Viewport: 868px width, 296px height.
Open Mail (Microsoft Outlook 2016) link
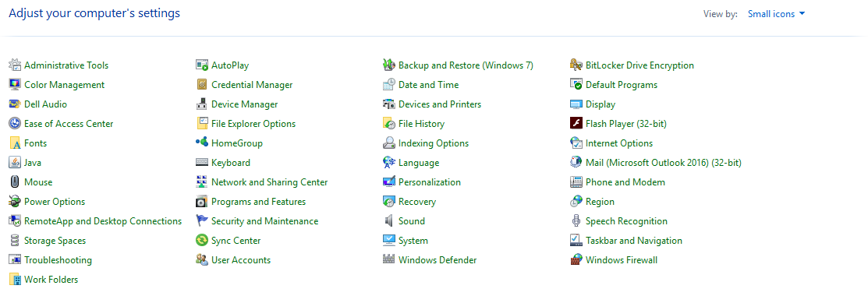pos(663,163)
